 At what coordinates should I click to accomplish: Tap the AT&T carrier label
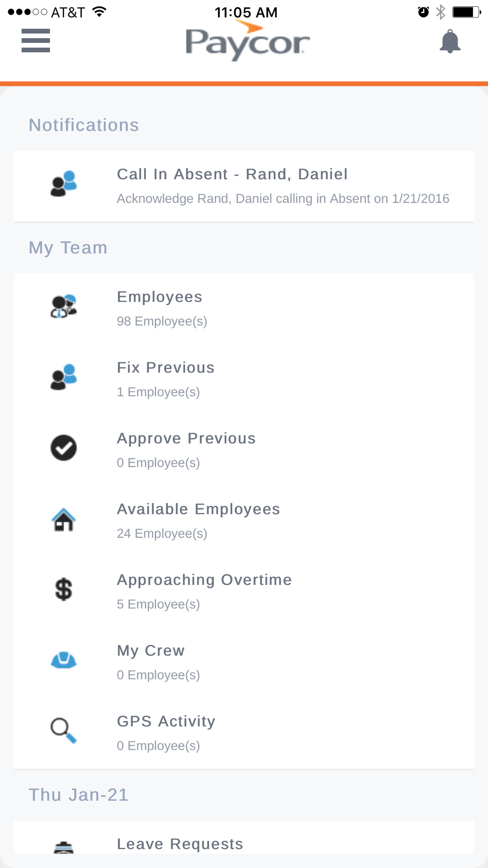[x=68, y=12]
